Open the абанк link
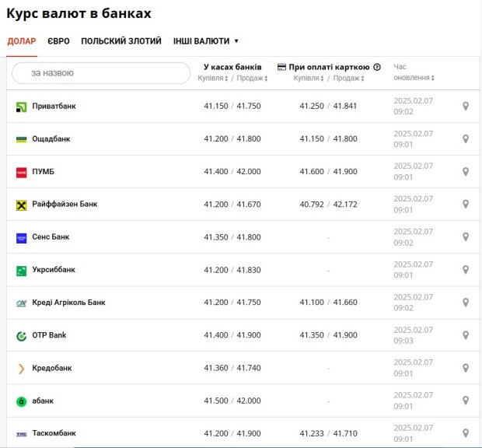 tap(43, 401)
